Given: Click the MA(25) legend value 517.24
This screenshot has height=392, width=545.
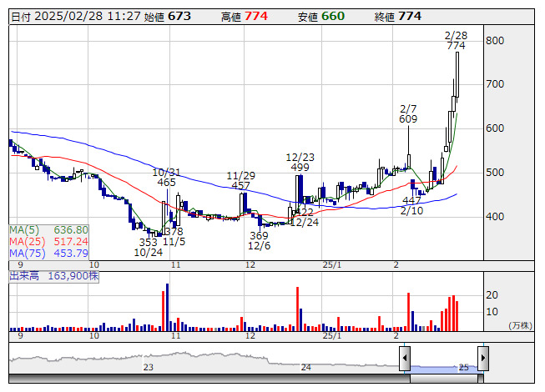Looking at the screenshot, I should tap(71, 241).
